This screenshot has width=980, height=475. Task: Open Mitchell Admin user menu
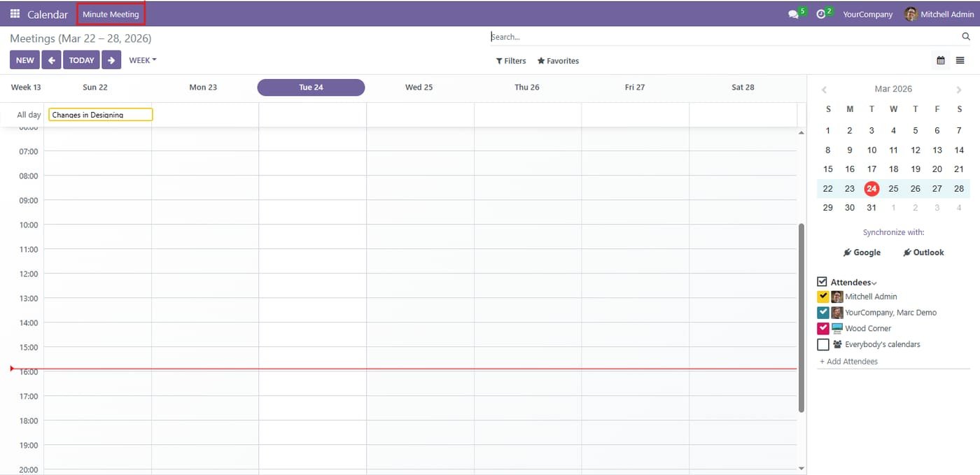coord(939,14)
